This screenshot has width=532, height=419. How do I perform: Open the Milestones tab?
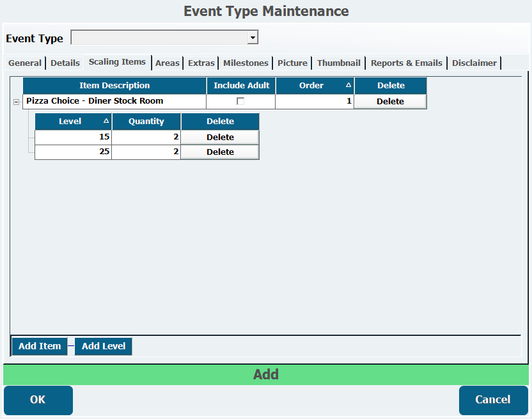click(x=246, y=63)
